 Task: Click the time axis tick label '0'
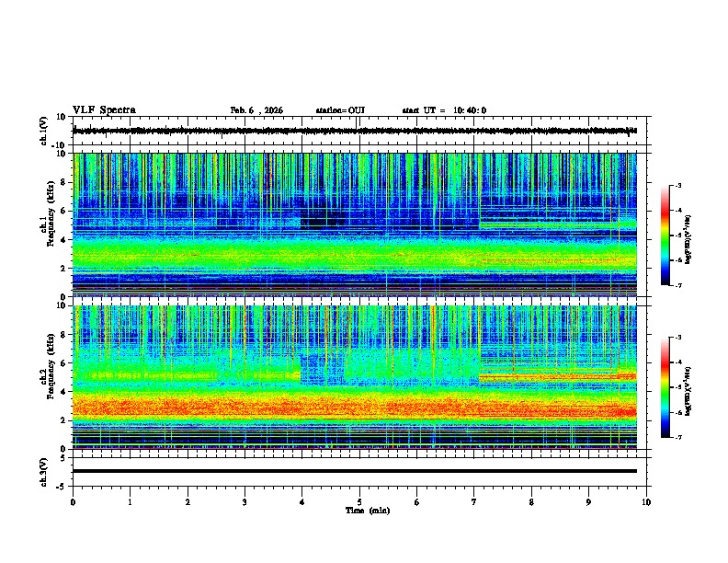pos(73,502)
